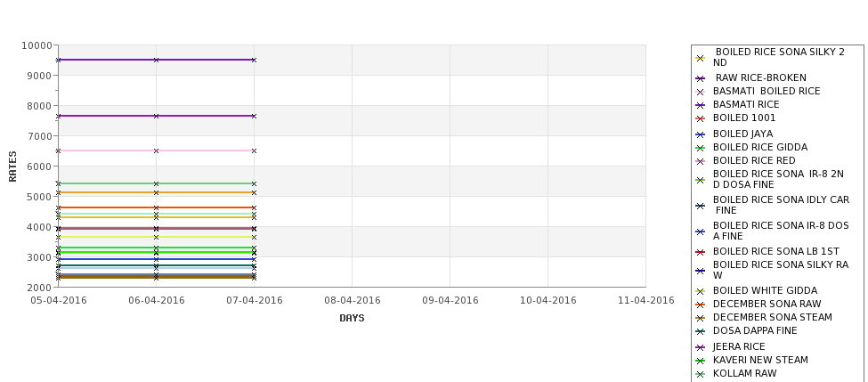
Task: Click BOILED RICE SONA SILKY RAW legend label
Action: 781,270
